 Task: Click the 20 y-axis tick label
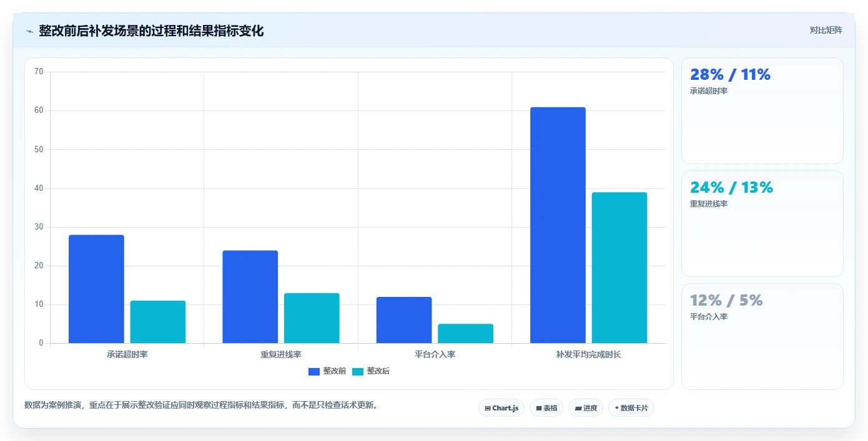click(x=39, y=266)
